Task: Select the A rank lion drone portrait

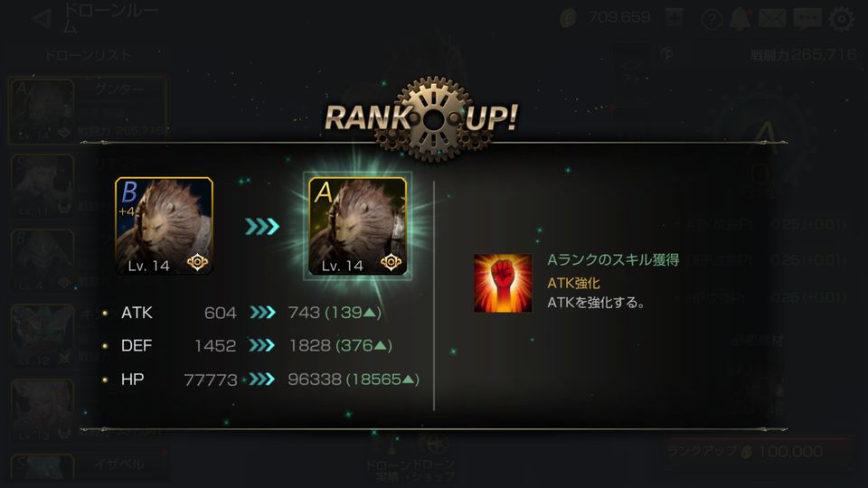Action: pos(358,226)
